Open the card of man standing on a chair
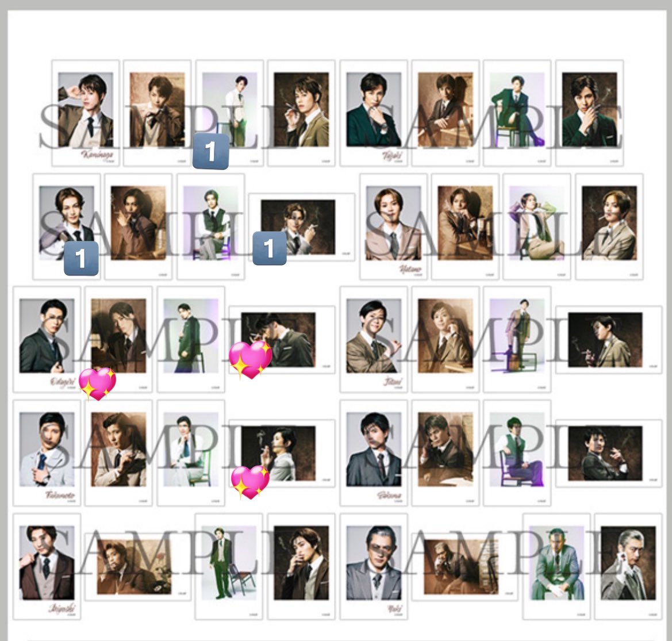Viewport: 672px width, 641px height. 517,339
